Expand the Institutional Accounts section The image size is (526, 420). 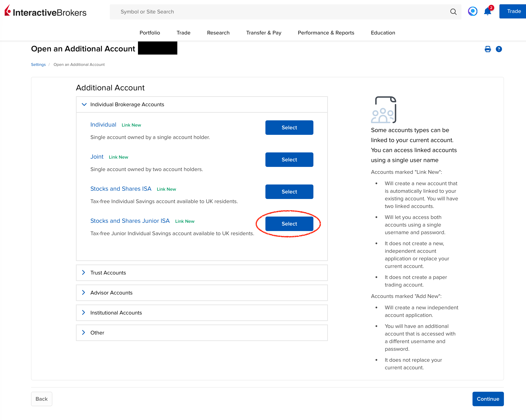[84, 313]
